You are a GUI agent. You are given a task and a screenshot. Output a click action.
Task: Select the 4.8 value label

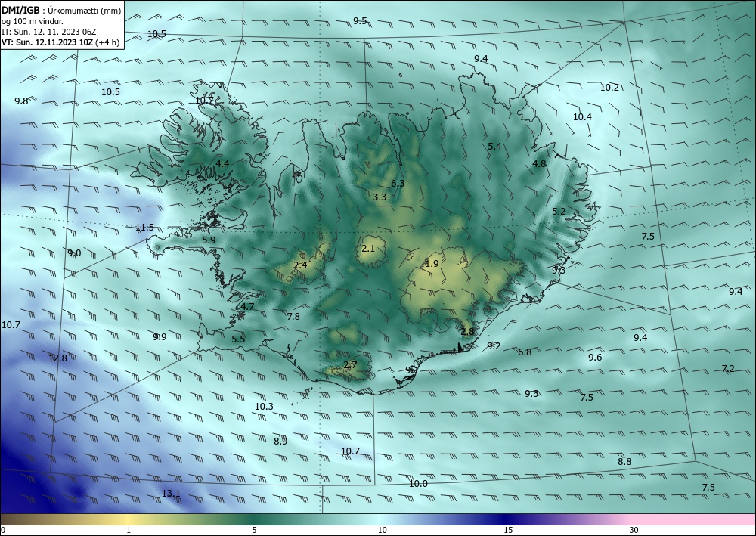(x=539, y=163)
